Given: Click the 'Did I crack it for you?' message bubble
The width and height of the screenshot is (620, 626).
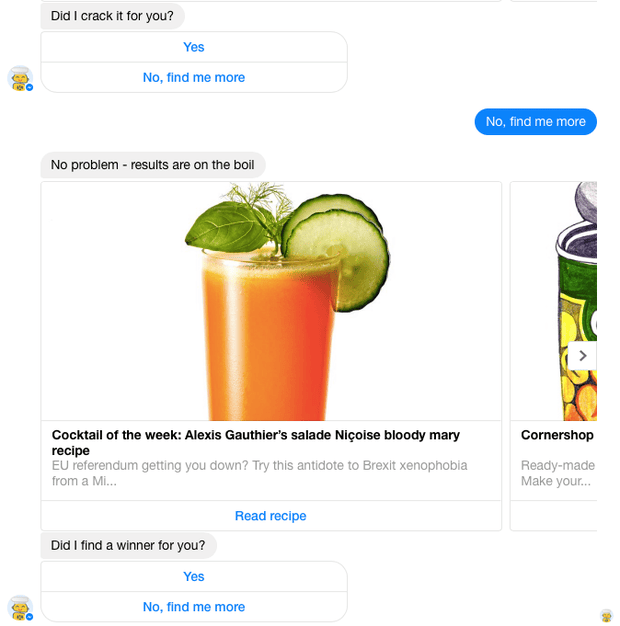Looking at the screenshot, I should click(112, 16).
